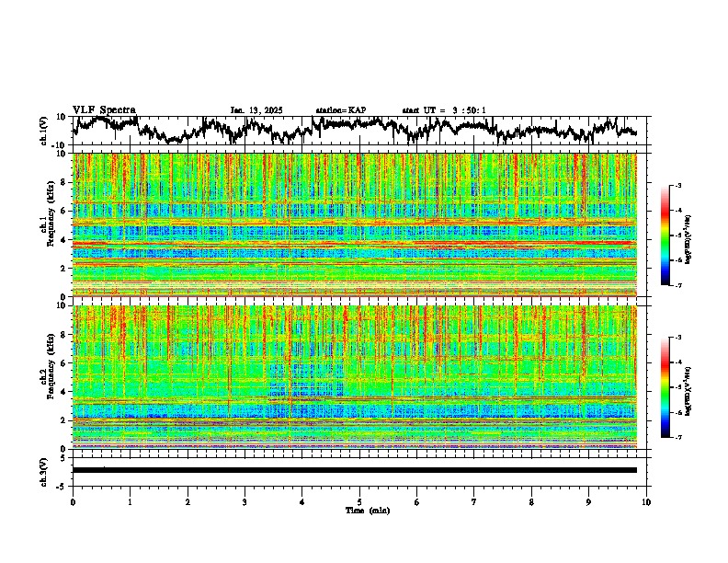The width and height of the screenshot is (728, 563).
Task: Click the '2' tick on the time axis
Action: [188, 502]
